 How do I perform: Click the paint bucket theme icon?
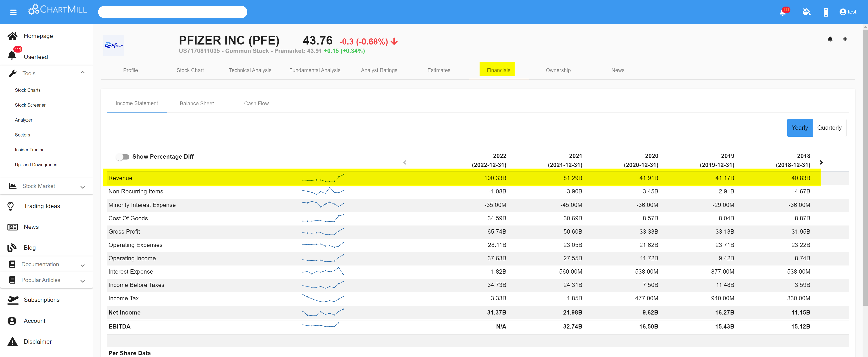806,12
